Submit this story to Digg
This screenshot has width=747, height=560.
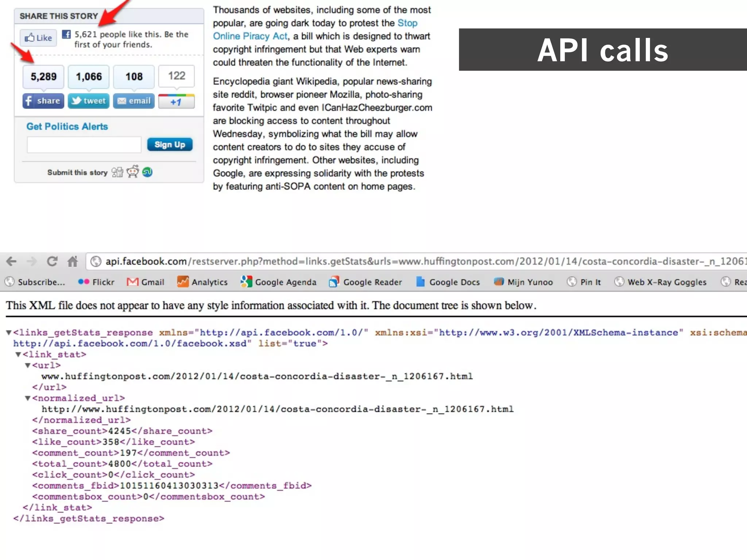(117, 172)
